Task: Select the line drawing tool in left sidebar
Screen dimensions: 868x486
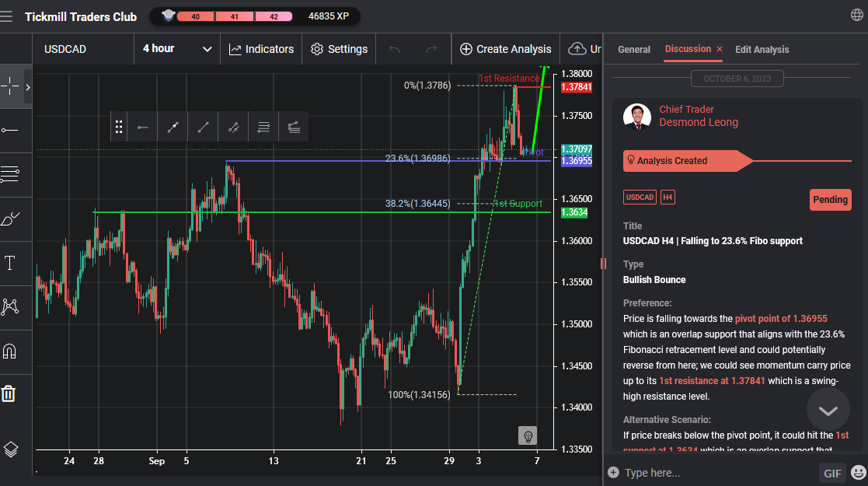Action: [10, 130]
